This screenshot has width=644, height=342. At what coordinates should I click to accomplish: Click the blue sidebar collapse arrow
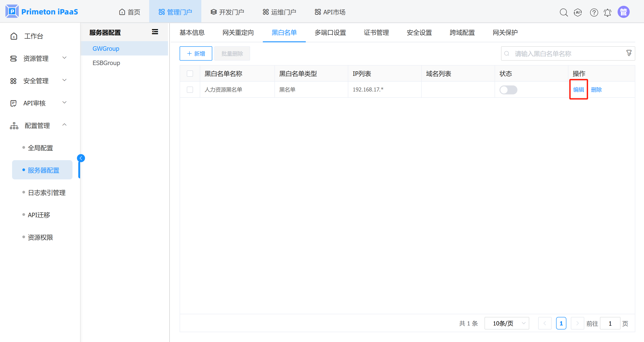(81, 158)
